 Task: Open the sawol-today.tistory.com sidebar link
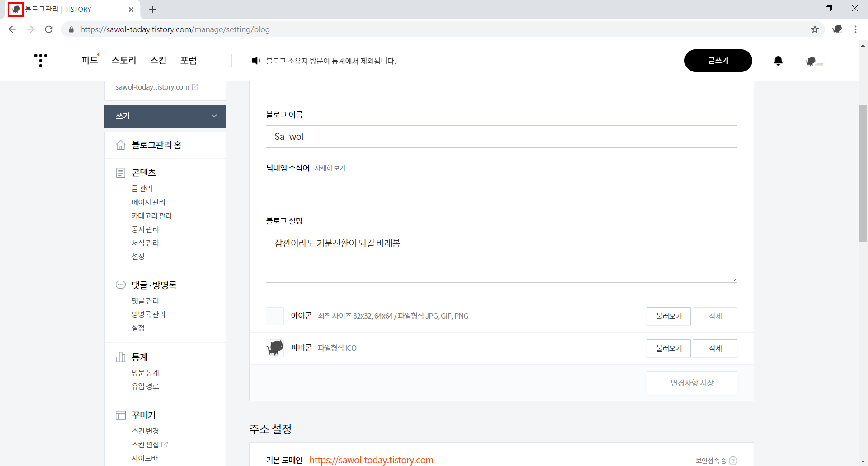(152, 87)
